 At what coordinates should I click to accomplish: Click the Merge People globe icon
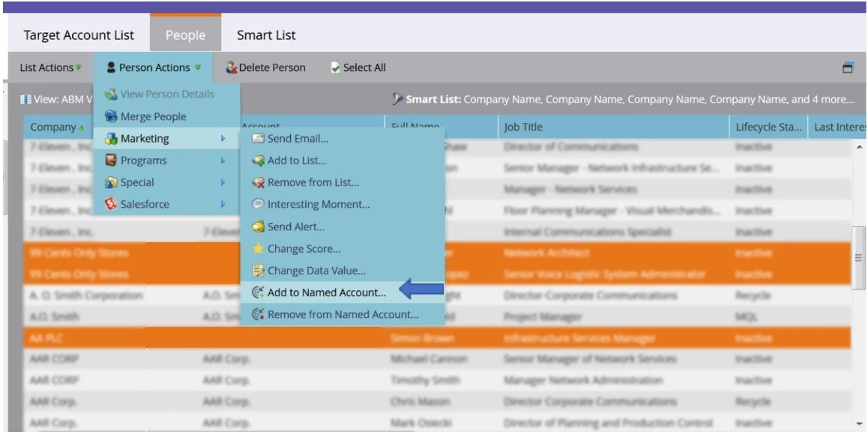[111, 116]
